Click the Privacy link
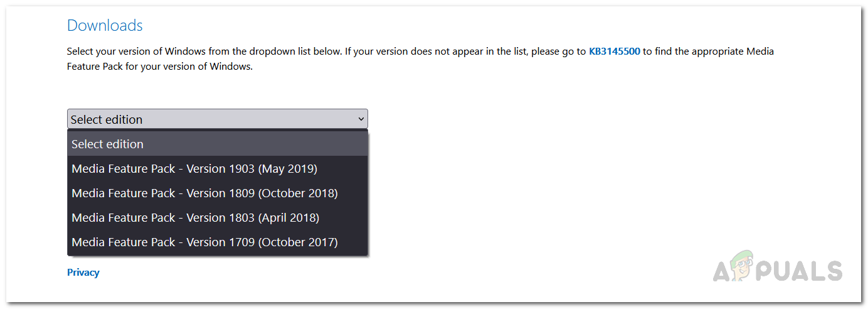This screenshot has width=868, height=309. tap(83, 272)
